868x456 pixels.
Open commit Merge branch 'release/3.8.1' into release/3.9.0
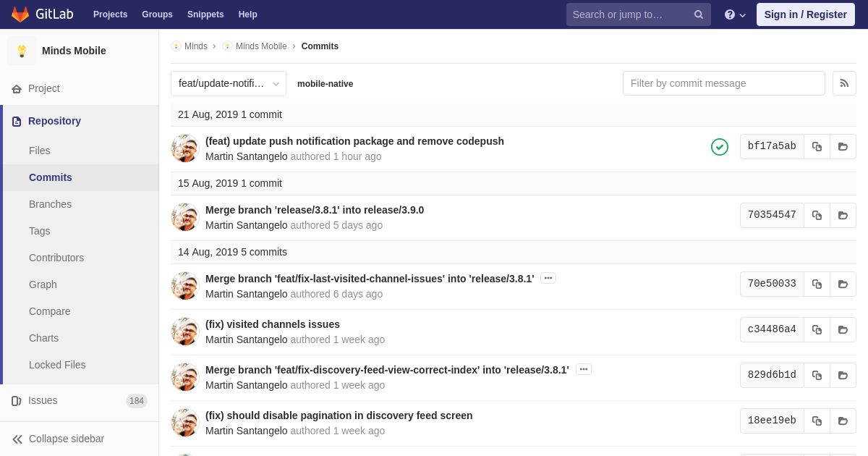pos(315,210)
